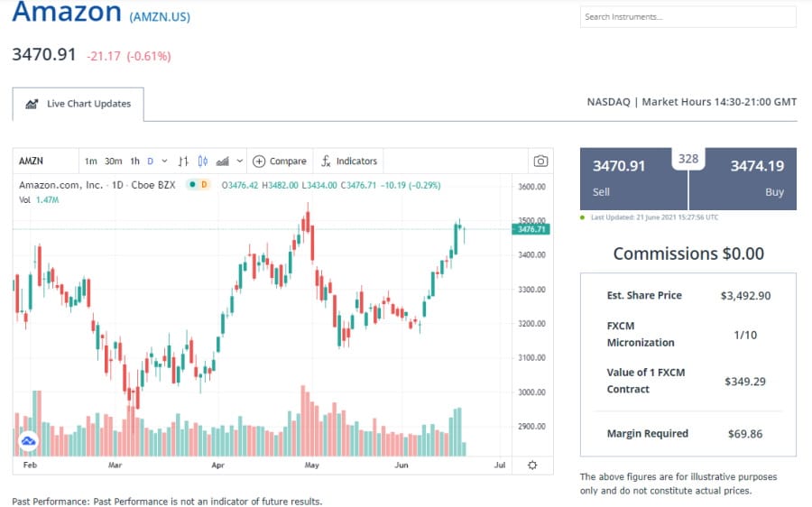
Task: Expand the chart style dropdown arrow
Action: 240,161
